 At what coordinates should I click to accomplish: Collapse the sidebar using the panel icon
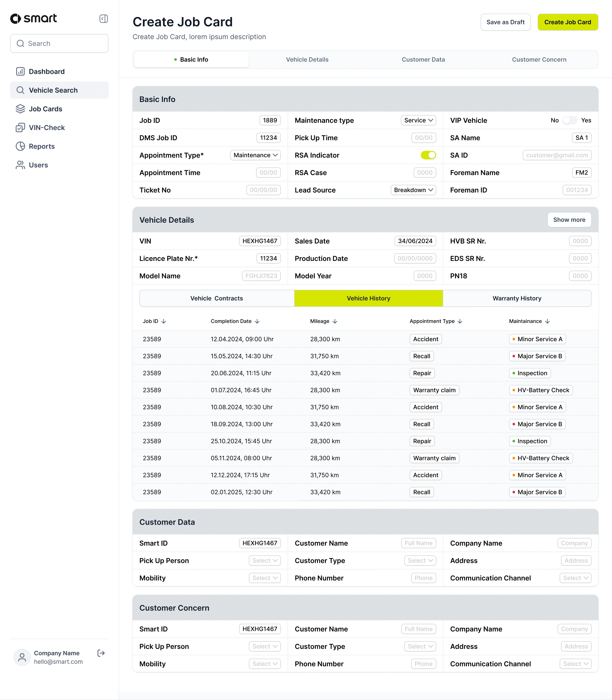point(103,19)
